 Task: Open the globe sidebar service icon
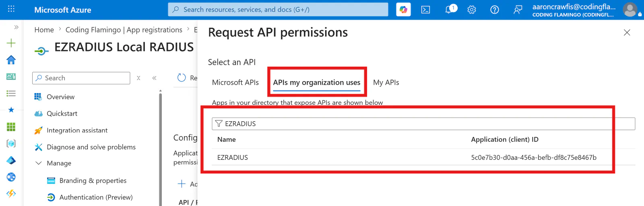[x=11, y=177]
